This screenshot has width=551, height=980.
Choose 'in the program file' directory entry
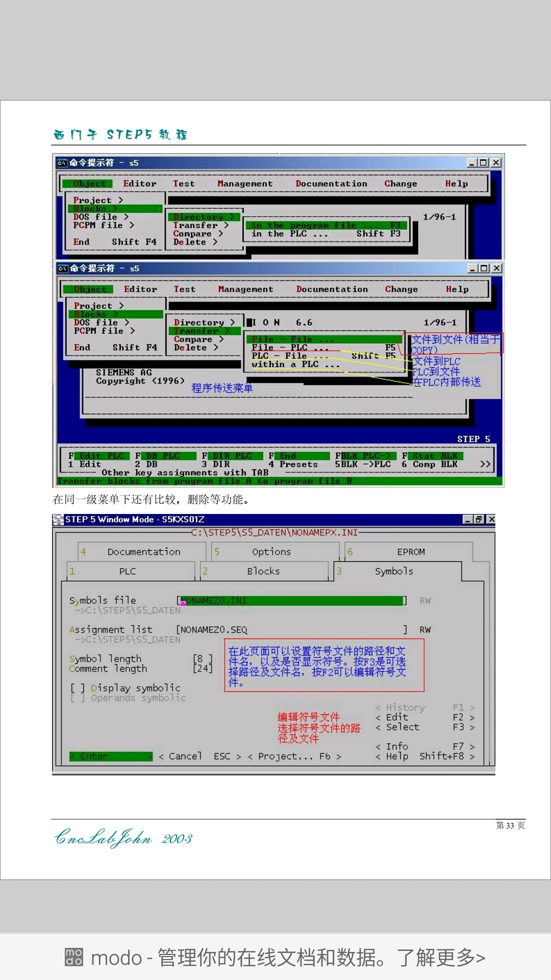[326, 225]
